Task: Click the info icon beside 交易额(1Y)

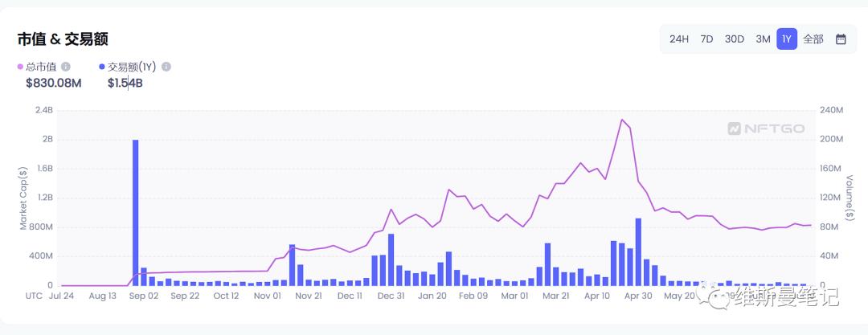Action: coord(166,67)
